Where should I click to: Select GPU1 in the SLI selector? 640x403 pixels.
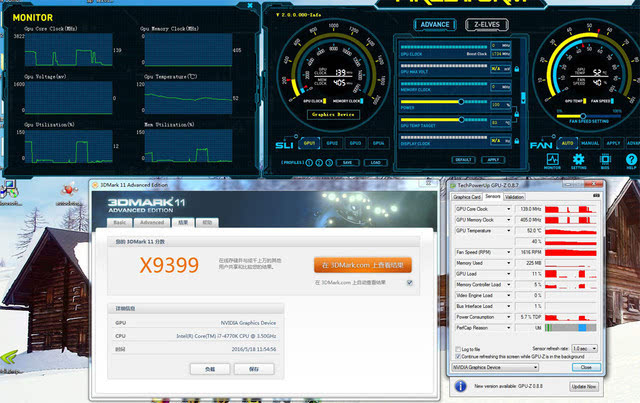pos(309,143)
